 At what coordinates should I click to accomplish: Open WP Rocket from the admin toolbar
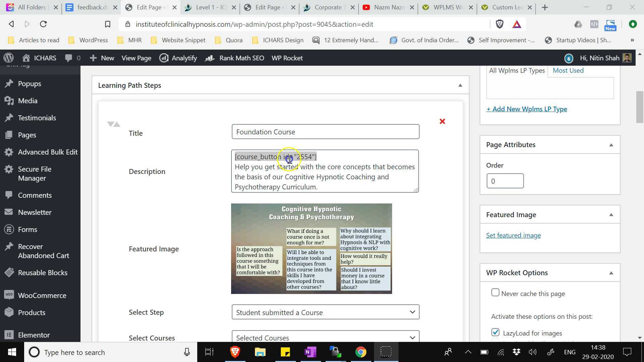click(x=287, y=58)
